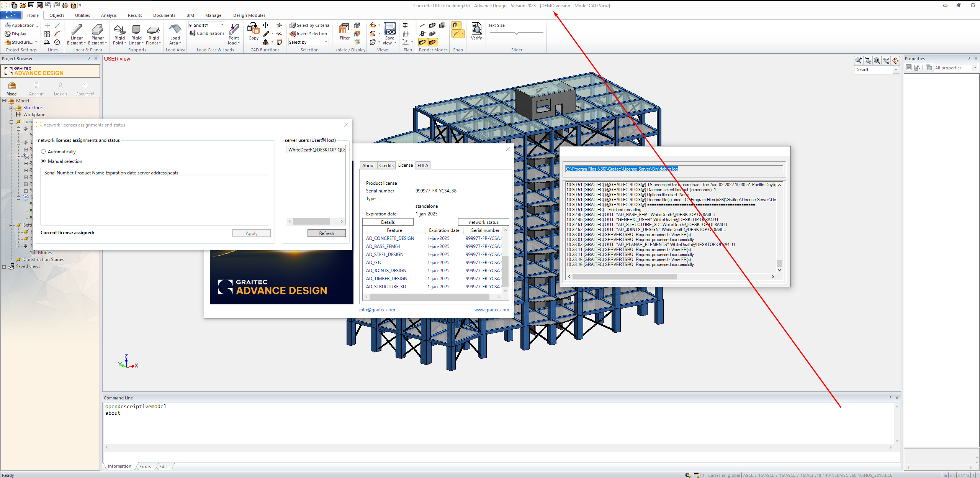Select the Rigid Planar support icon

coord(154,30)
